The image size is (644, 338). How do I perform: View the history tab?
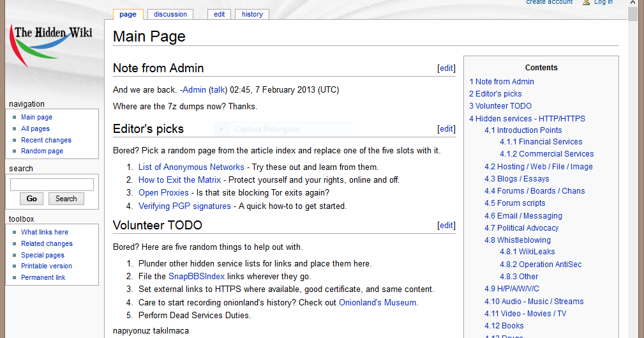point(252,15)
